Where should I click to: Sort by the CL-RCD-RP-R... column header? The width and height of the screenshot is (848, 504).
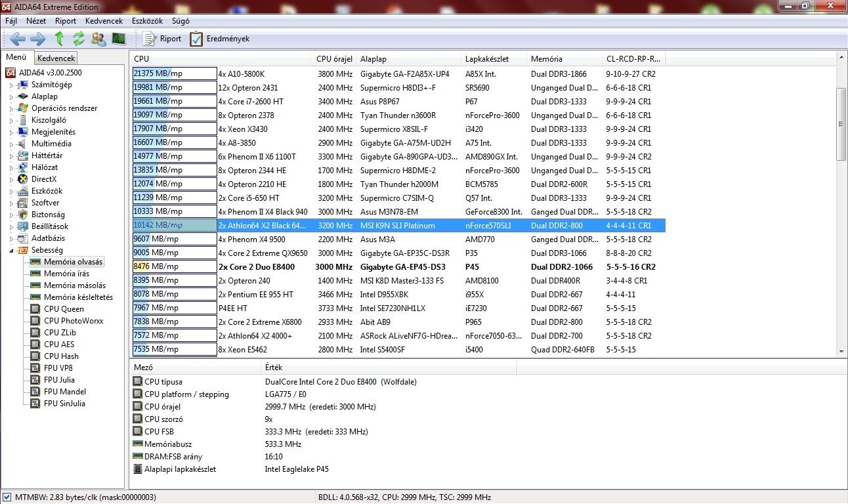coord(633,59)
